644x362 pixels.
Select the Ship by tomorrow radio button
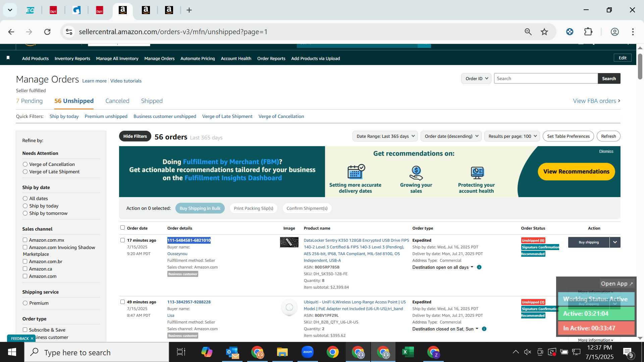(x=25, y=213)
